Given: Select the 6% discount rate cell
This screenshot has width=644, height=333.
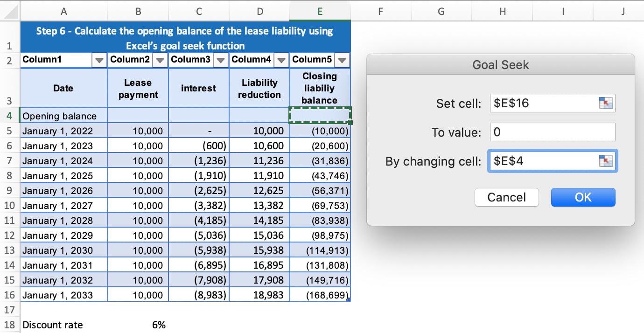Looking at the screenshot, I should [x=138, y=325].
